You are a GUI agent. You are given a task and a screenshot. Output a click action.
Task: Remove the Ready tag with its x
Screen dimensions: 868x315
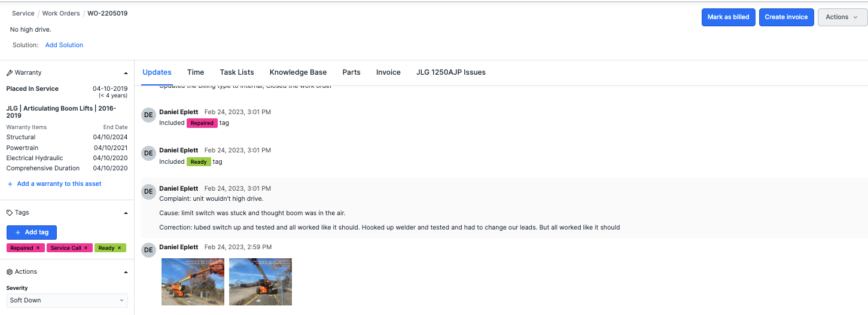(x=119, y=248)
